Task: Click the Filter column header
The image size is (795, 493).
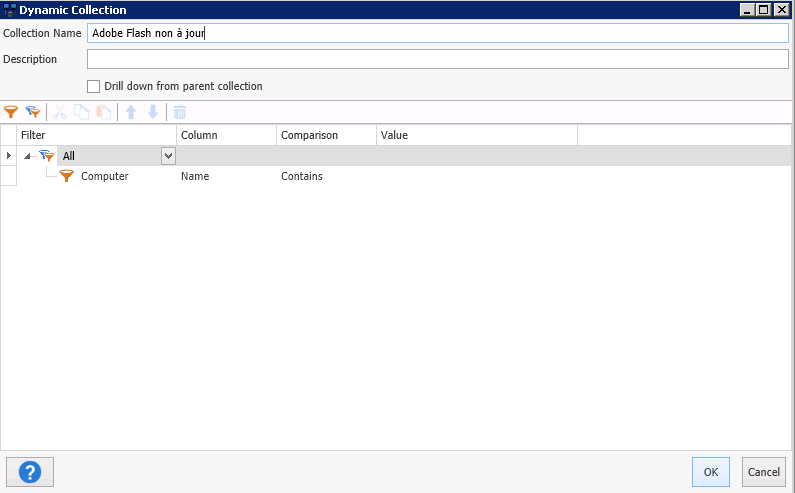Action: pyautogui.click(x=96, y=135)
